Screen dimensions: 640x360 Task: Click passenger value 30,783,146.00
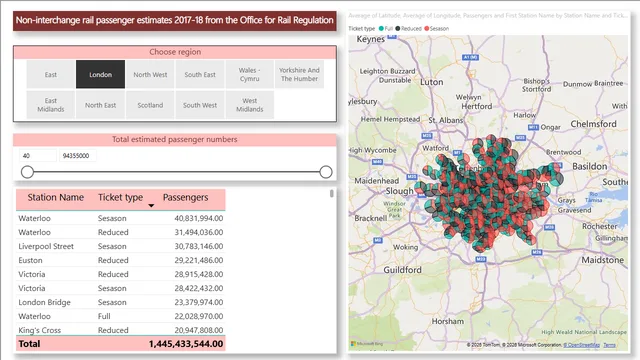click(198, 246)
